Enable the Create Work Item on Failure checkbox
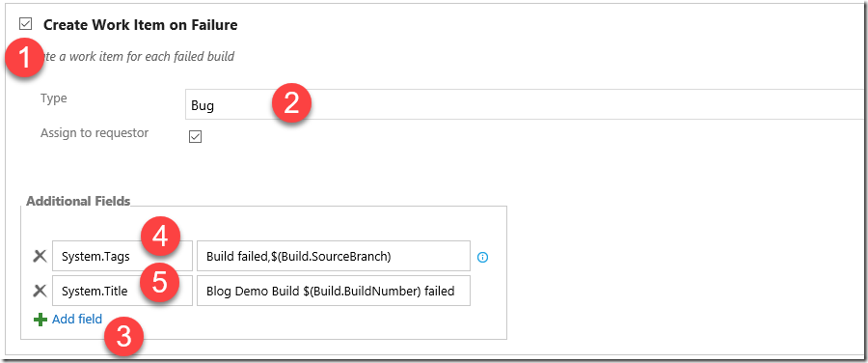 click(x=25, y=24)
